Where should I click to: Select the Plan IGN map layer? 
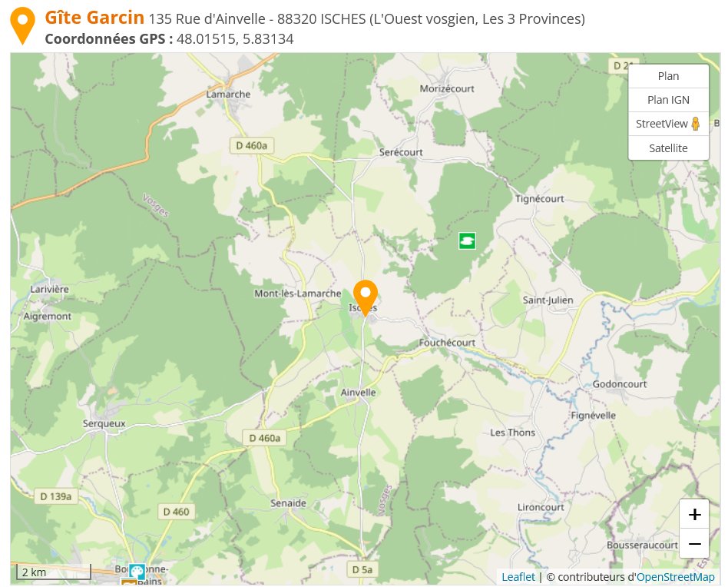click(668, 100)
